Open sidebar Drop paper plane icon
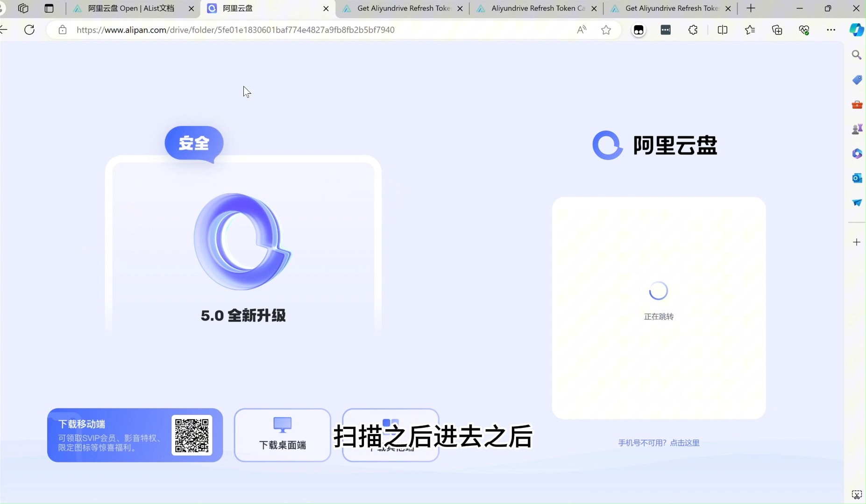 pos(857,203)
